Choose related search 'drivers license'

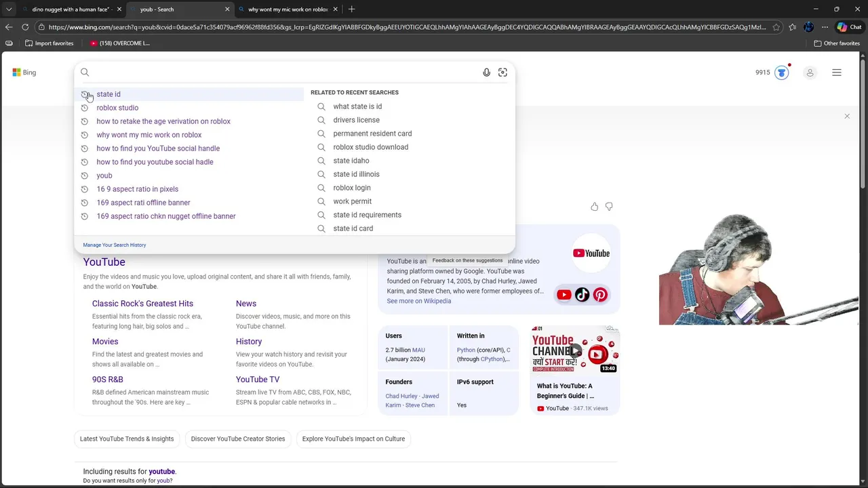(x=356, y=120)
